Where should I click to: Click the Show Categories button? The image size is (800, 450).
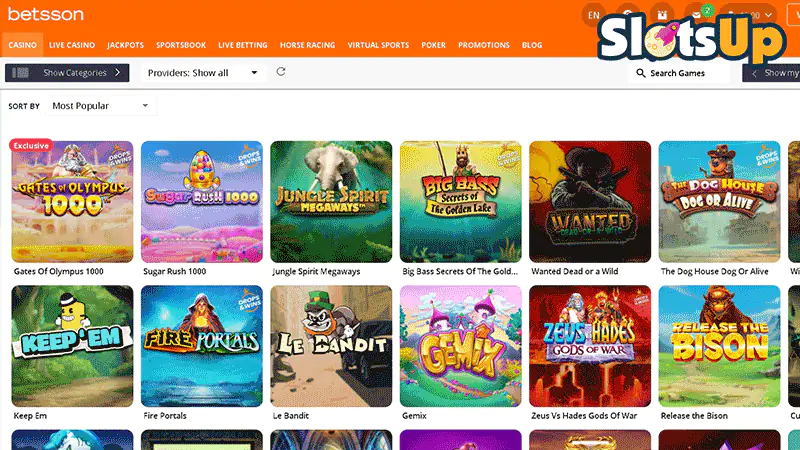click(x=67, y=73)
